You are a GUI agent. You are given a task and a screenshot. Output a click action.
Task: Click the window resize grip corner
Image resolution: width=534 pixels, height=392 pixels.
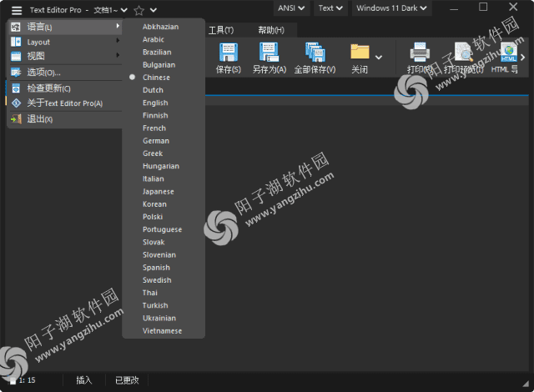526,384
